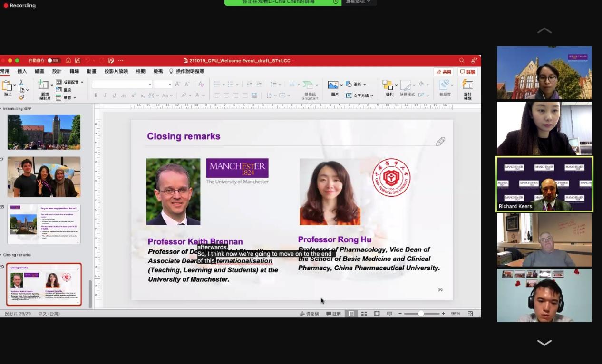
Task: Toggle underline formatting
Action: [114, 96]
